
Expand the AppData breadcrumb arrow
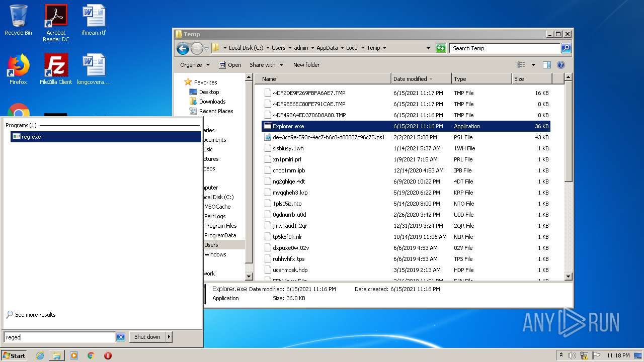tap(343, 48)
